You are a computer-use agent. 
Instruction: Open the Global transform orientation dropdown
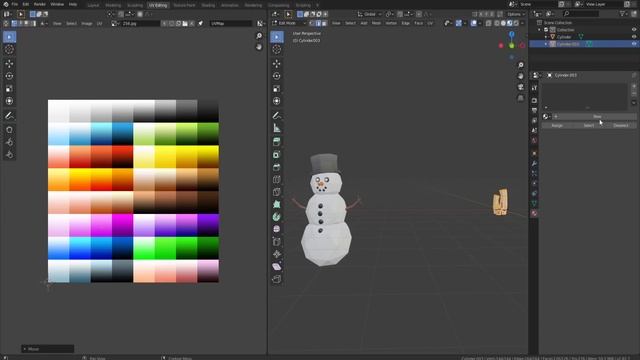point(369,14)
